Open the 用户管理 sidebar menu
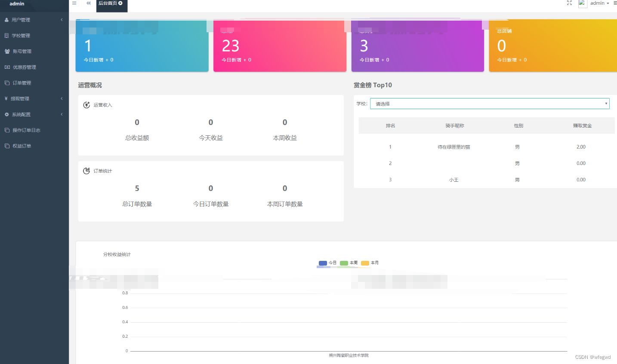Viewport: 617px width, 364px height. pyautogui.click(x=21, y=19)
